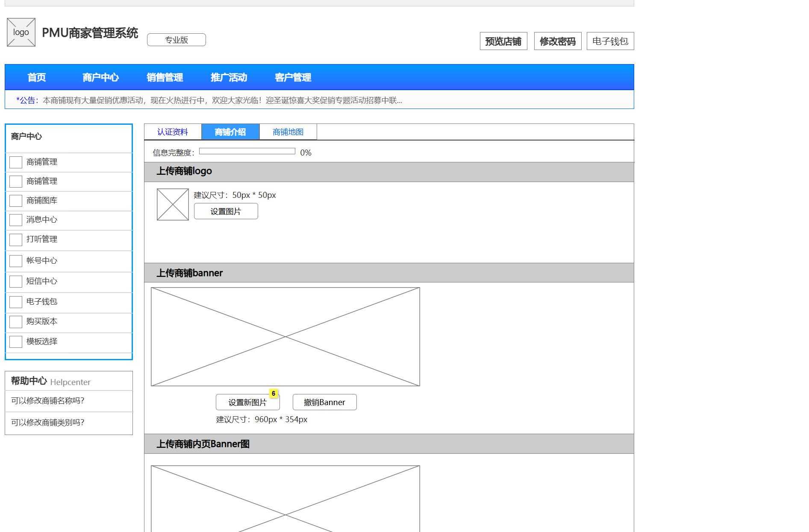Viewport: 809px width, 532px height.
Task: Open the 商铺地图 tab
Action: 287,132
